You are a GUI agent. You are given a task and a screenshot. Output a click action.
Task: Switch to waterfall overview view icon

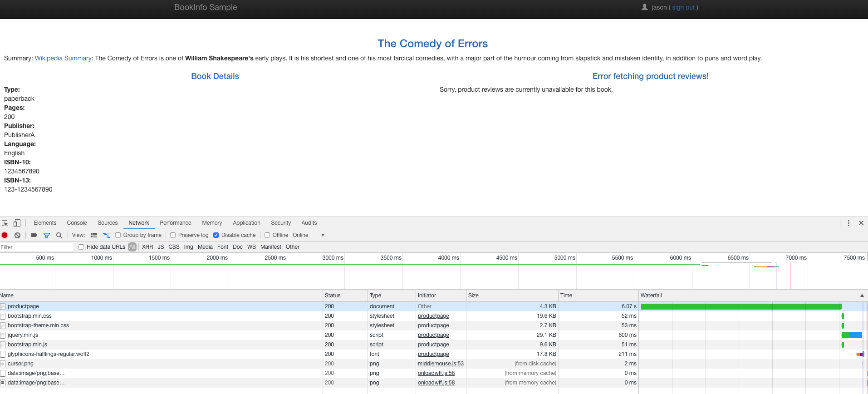[107, 235]
